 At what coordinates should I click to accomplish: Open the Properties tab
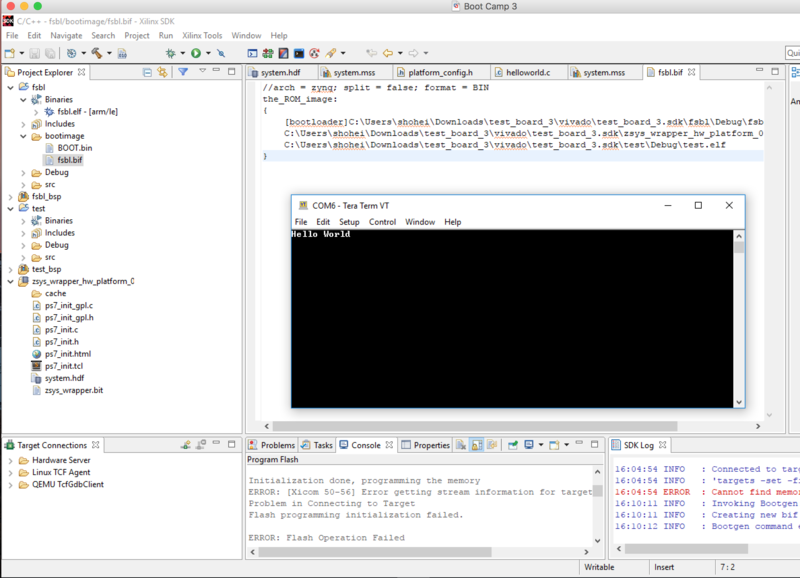click(426, 445)
